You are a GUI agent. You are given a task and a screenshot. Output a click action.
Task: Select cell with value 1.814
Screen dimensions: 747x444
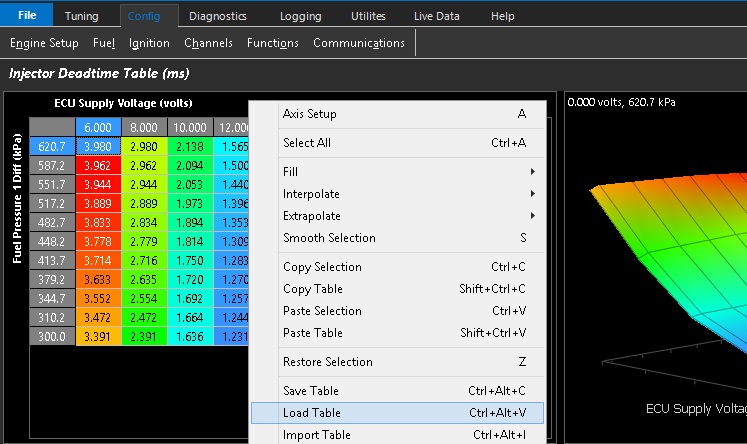pos(190,242)
